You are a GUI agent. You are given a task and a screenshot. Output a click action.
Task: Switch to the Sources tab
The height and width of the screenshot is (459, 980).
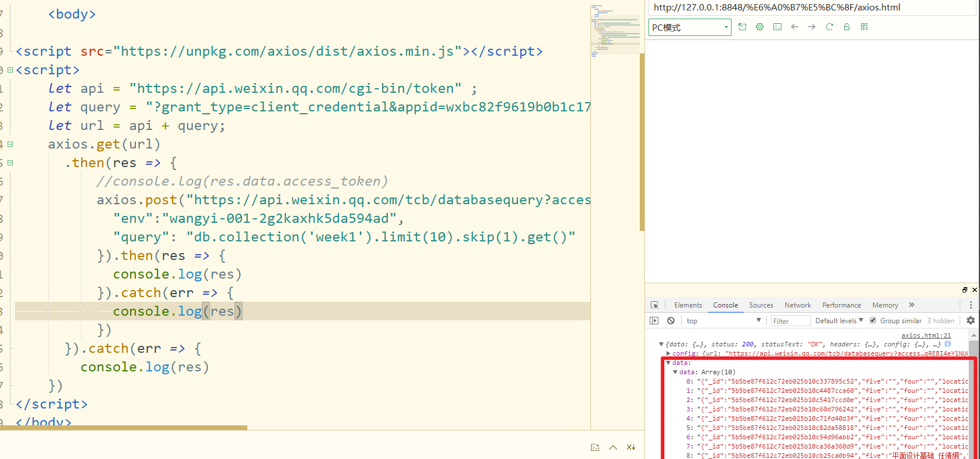[761, 305]
